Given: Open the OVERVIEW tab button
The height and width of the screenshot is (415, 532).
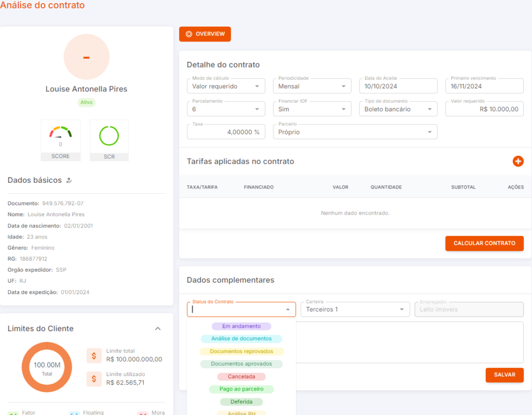Looking at the screenshot, I should pos(205,34).
